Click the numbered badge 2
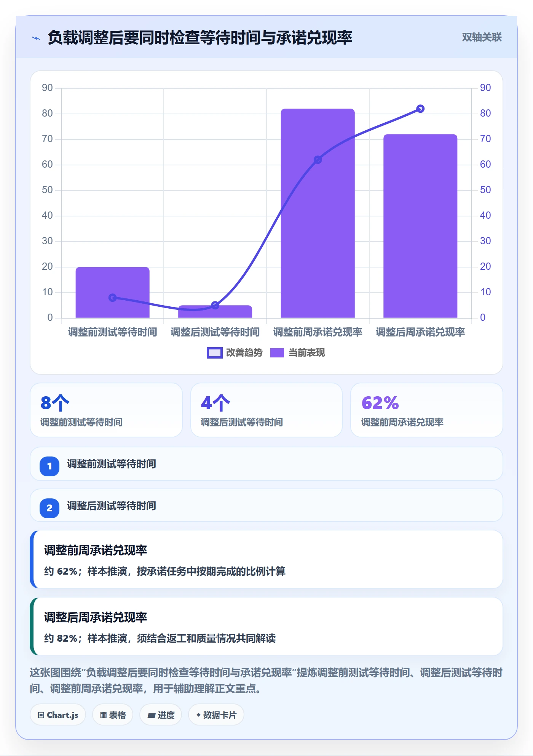533x756 pixels. tap(49, 508)
